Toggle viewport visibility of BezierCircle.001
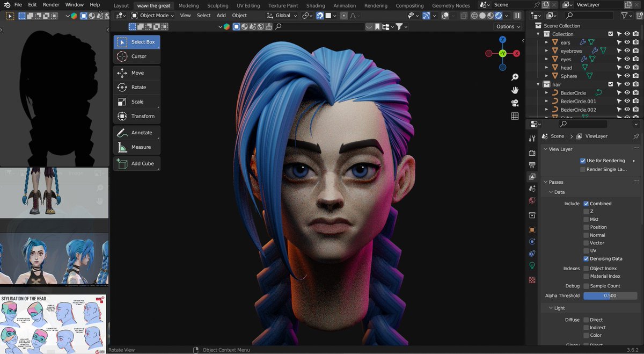The width and height of the screenshot is (644, 354). [x=627, y=101]
